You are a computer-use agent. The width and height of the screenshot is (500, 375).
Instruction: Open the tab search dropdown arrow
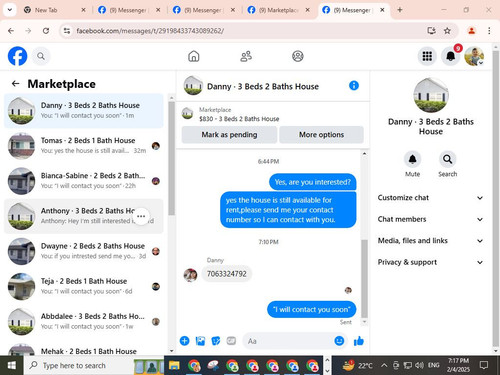tap(10, 10)
